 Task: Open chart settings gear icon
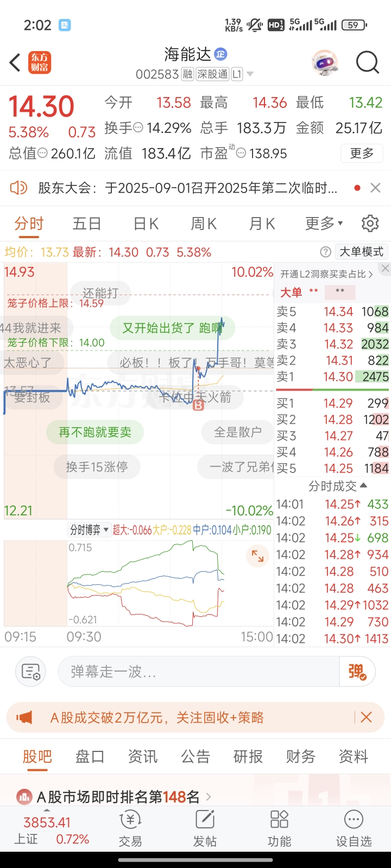pos(370,224)
